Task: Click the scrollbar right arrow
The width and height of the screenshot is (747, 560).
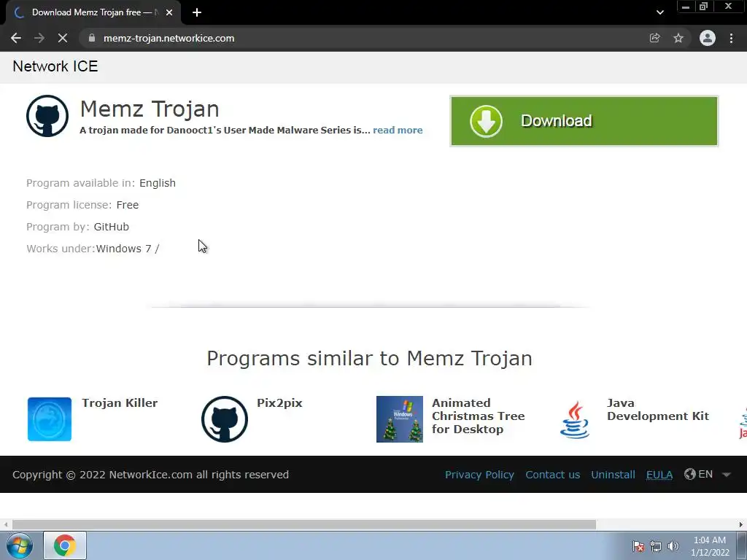Action: (x=741, y=524)
